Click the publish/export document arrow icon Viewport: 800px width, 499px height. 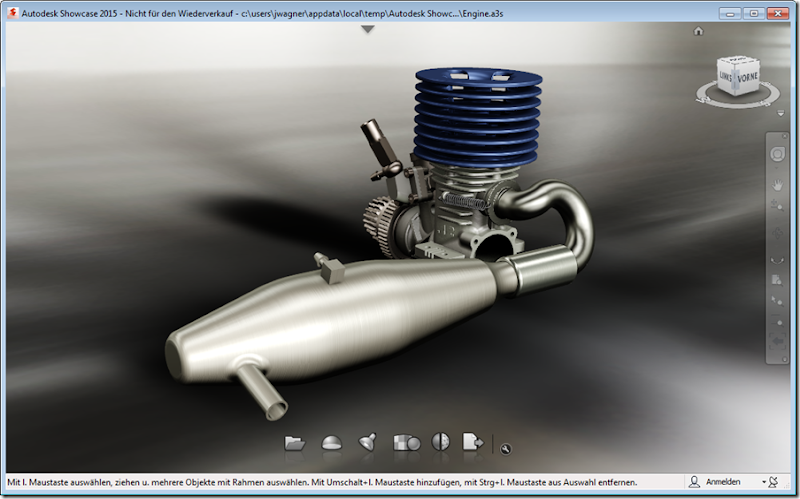tap(472, 441)
